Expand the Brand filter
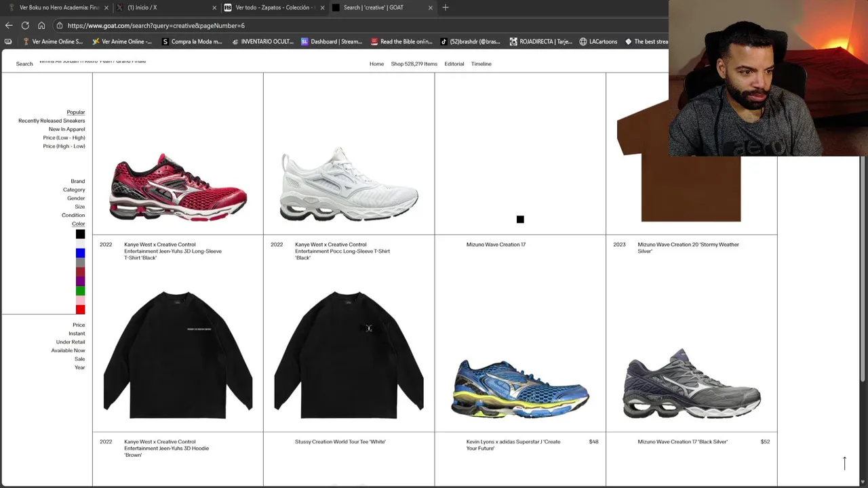The height and width of the screenshot is (488, 868). click(78, 181)
